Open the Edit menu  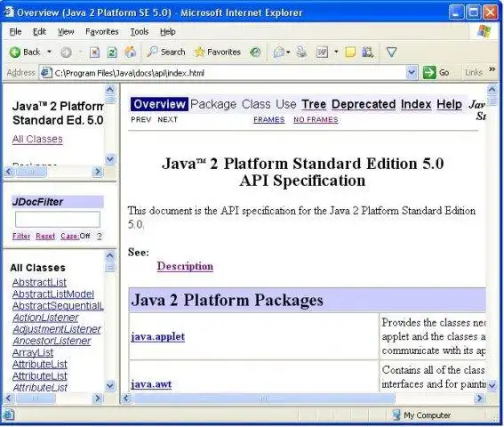39,31
